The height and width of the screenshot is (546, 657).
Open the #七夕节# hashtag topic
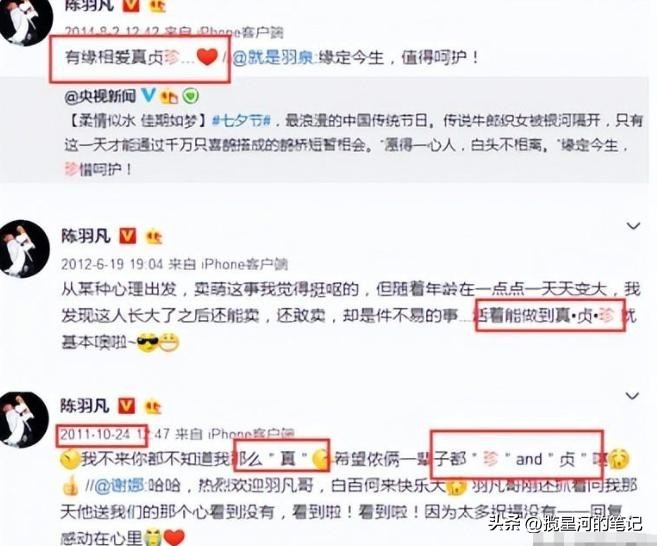tap(242, 122)
